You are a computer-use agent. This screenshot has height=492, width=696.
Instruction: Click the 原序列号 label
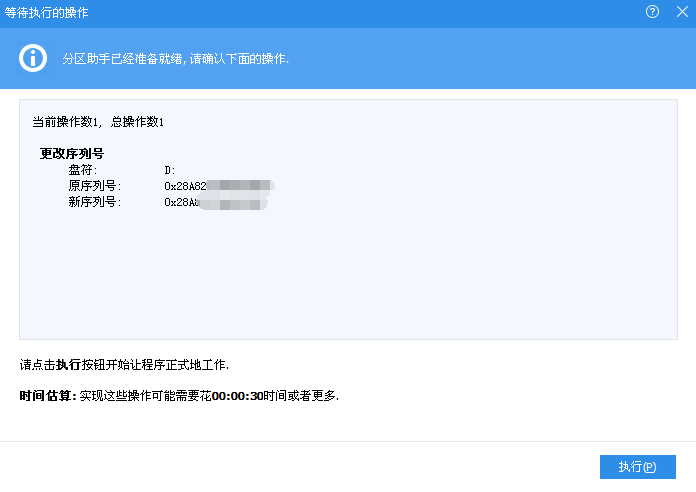95,186
